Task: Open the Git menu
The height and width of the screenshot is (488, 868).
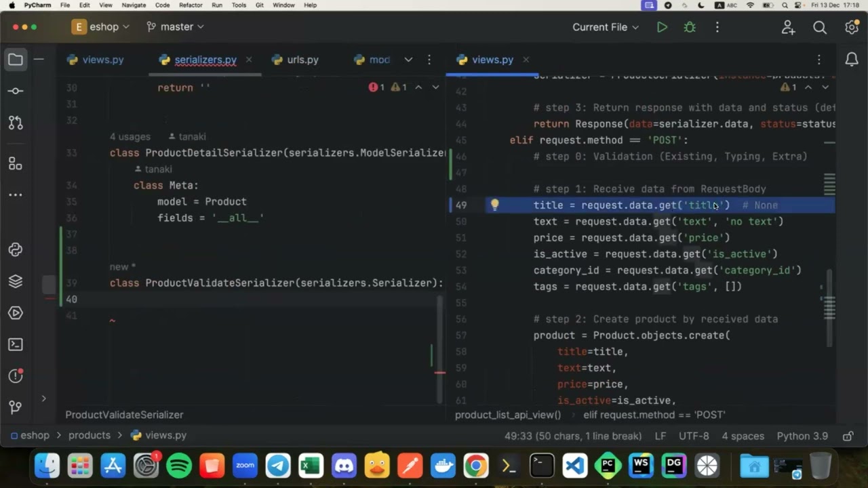Action: pyautogui.click(x=260, y=5)
